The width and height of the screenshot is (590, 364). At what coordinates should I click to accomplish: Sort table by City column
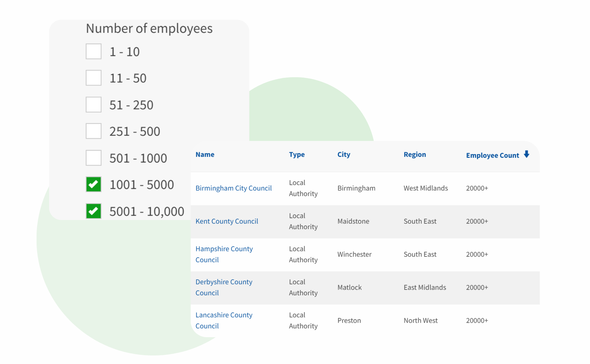pos(344,155)
